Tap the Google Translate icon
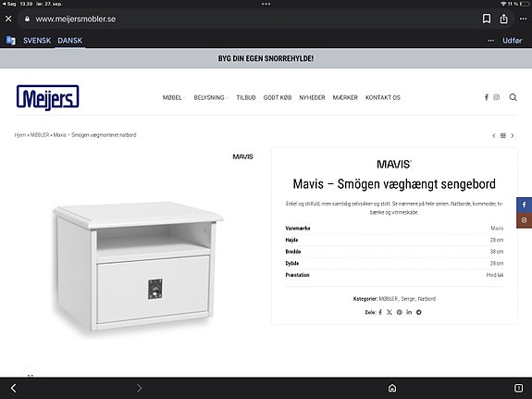 click(11, 41)
